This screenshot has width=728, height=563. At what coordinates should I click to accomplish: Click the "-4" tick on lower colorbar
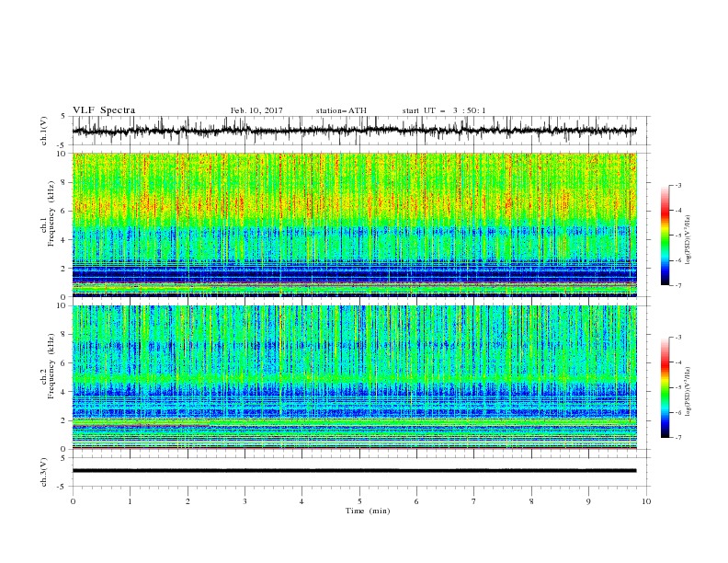pos(678,362)
